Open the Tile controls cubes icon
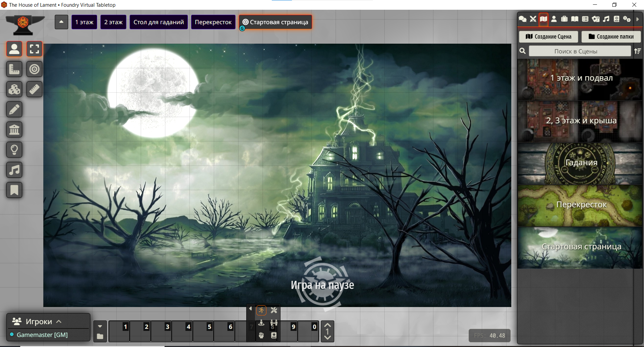Image resolution: width=644 pixels, height=347 pixels. (x=14, y=89)
